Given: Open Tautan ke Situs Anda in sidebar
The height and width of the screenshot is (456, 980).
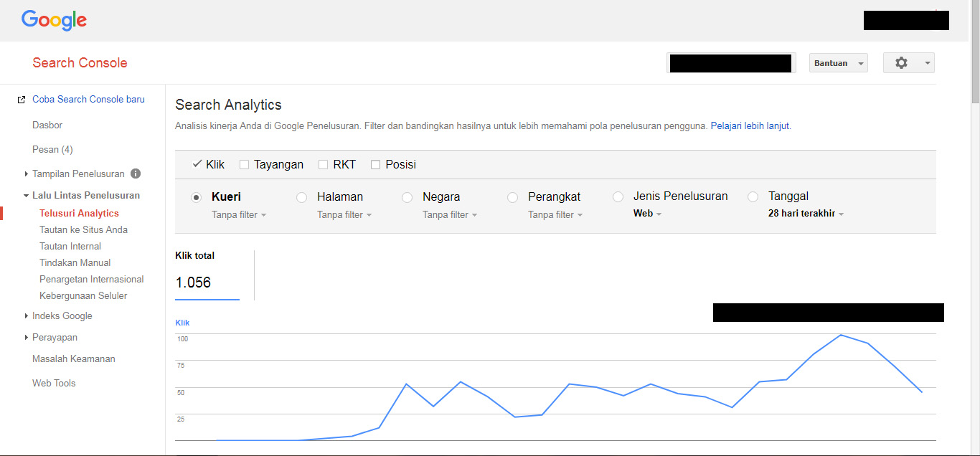Looking at the screenshot, I should (83, 229).
